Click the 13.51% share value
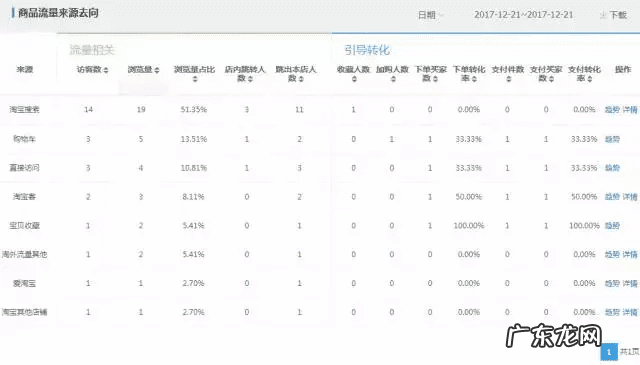The image size is (640, 365). click(x=193, y=139)
